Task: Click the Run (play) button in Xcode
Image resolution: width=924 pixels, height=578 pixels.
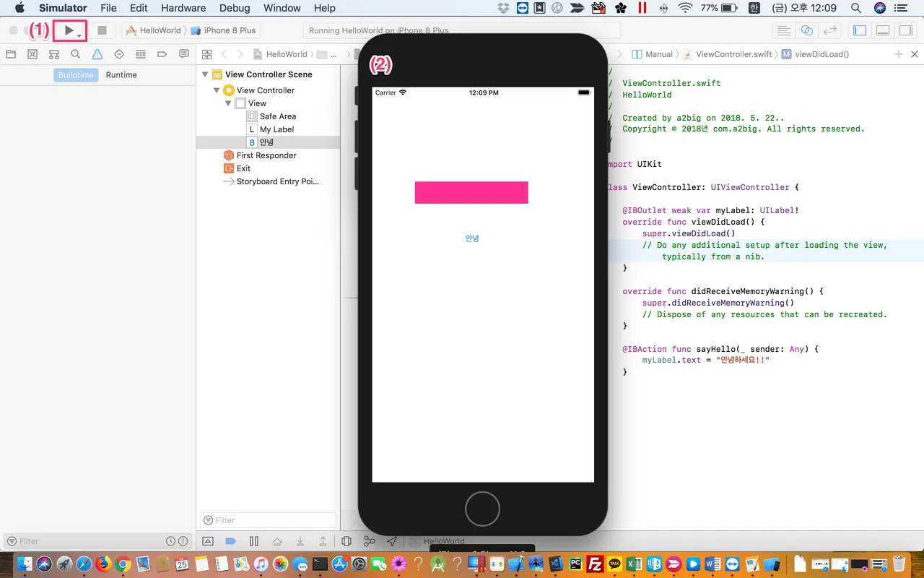Action: point(70,31)
